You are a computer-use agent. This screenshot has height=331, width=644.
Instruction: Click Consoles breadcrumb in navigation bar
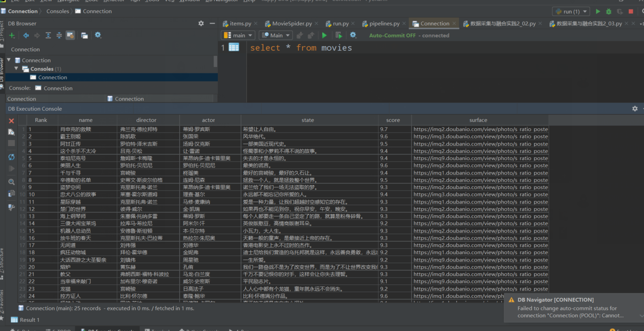pyautogui.click(x=58, y=11)
